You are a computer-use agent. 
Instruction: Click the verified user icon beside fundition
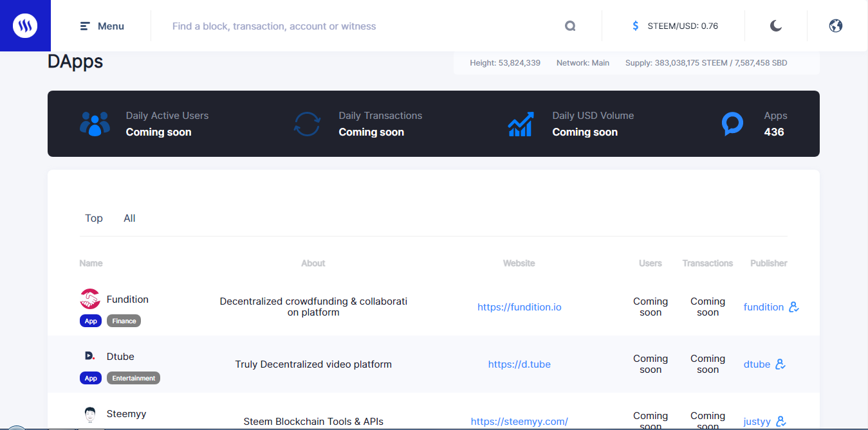tap(793, 307)
